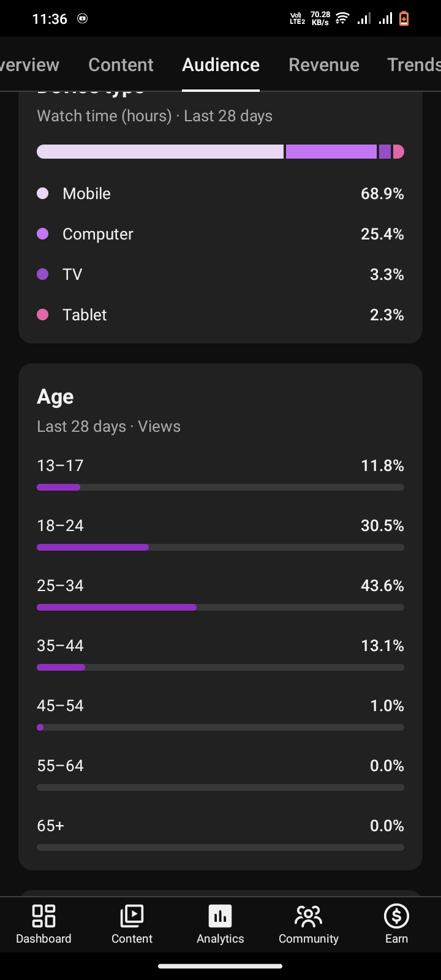Switch to the Content tab
Viewport: 441px width, 980px height.
click(x=121, y=65)
